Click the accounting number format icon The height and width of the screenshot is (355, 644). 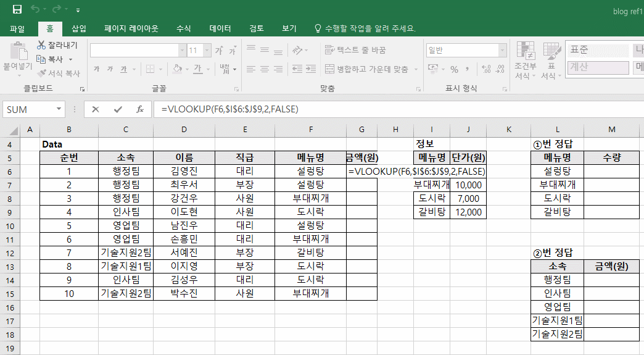pyautogui.click(x=433, y=69)
